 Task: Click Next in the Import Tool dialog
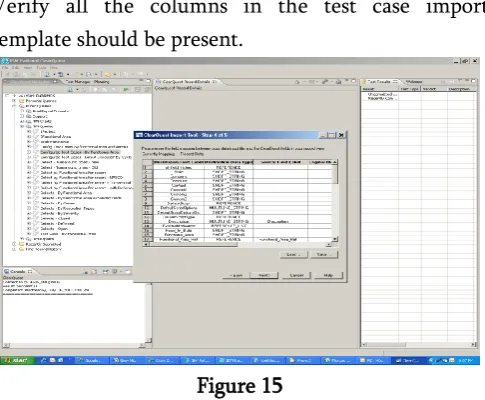pos(263,275)
